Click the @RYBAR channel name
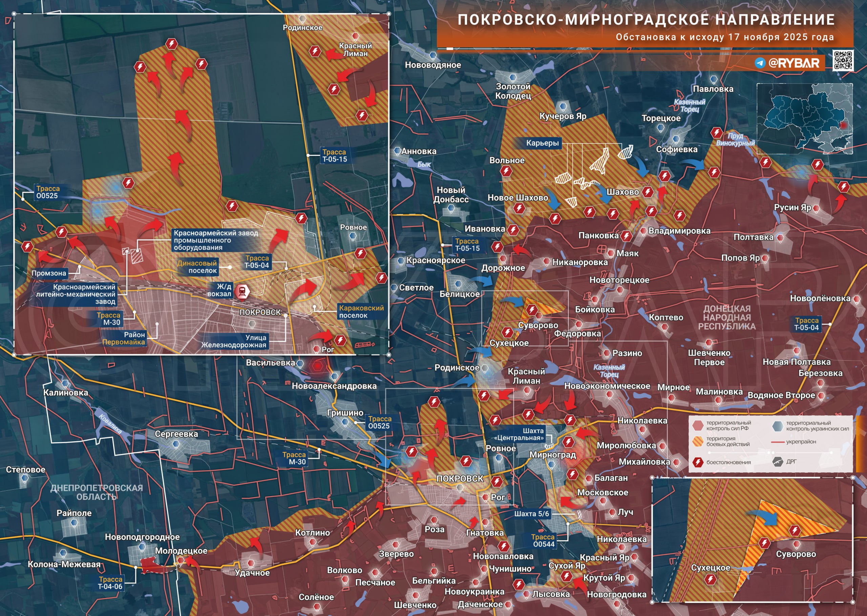Viewport: 867px width, 616px height. pyautogui.click(x=794, y=63)
